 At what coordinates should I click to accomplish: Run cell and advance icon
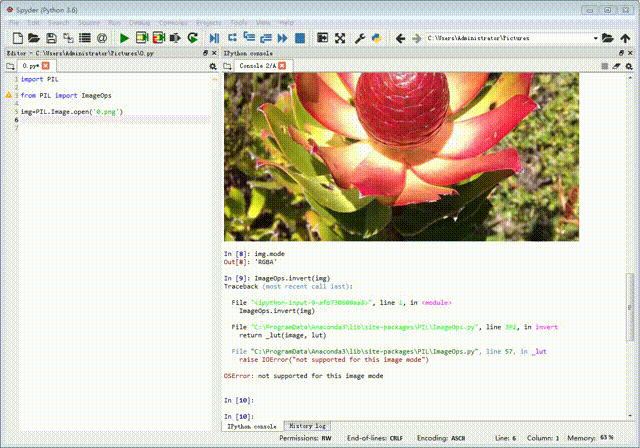(x=158, y=38)
